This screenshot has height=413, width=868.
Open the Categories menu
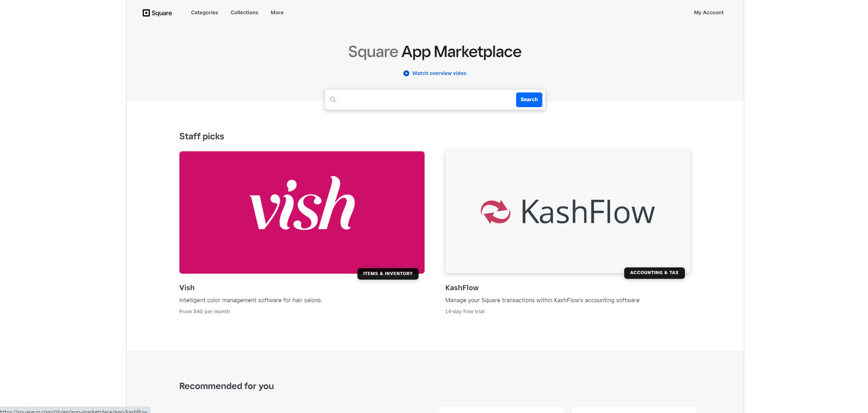(x=205, y=13)
